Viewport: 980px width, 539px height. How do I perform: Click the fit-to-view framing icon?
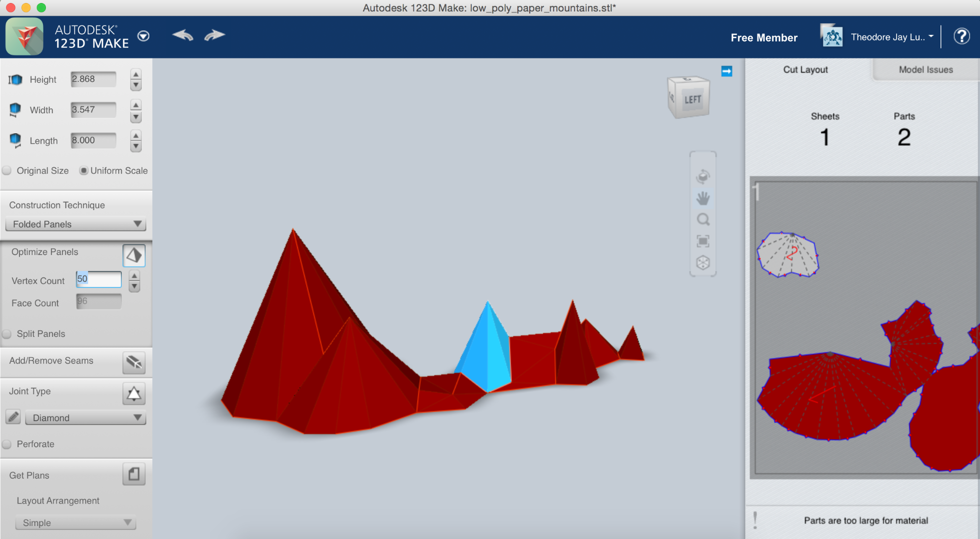click(703, 241)
